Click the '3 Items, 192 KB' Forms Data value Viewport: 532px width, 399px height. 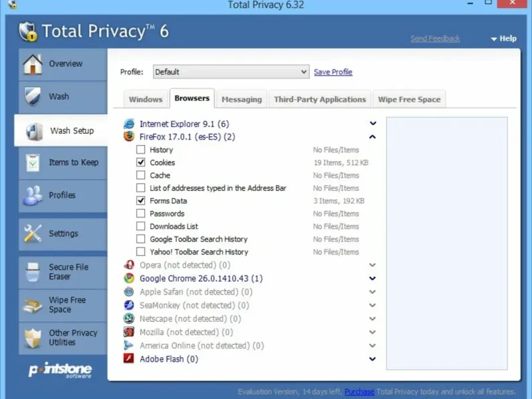[338, 201]
